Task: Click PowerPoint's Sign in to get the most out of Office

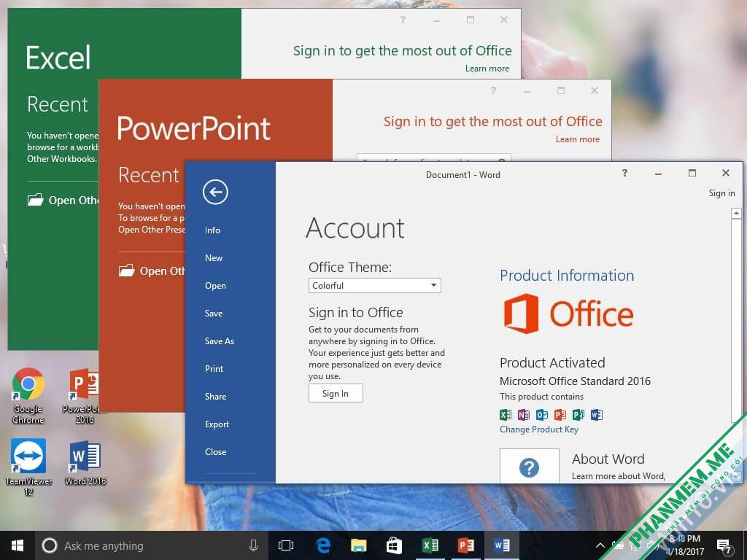Action: 492,122
